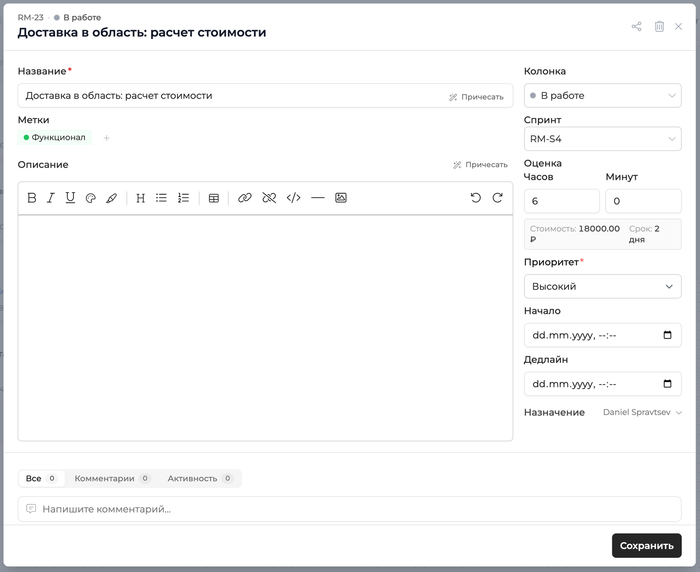Switch to the Активность tab
This screenshot has width=700, height=572.
click(200, 478)
